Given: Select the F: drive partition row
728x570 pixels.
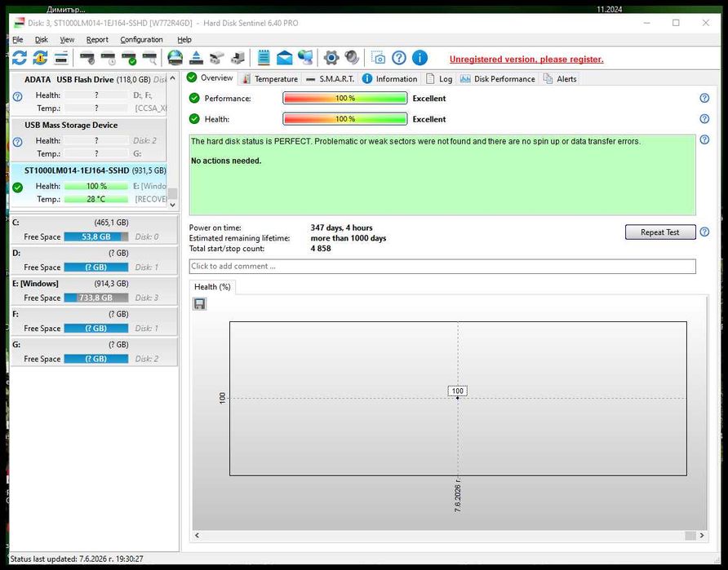Looking at the screenshot, I should coord(94,321).
